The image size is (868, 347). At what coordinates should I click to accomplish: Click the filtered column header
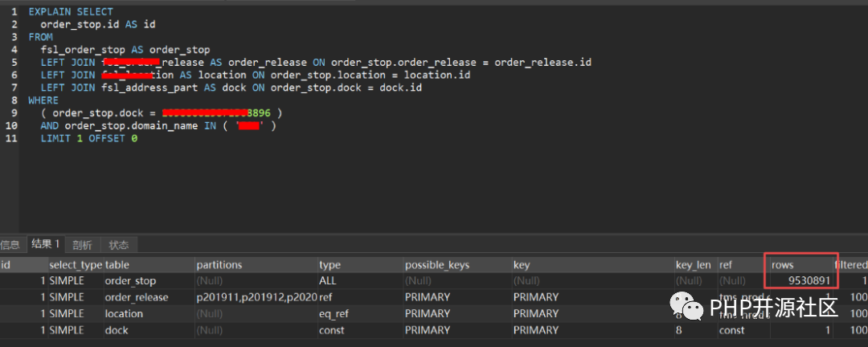(x=851, y=264)
